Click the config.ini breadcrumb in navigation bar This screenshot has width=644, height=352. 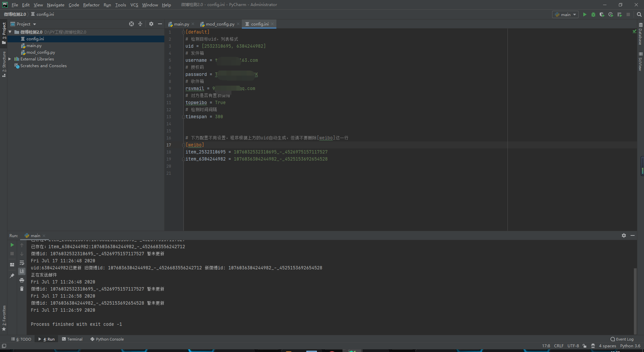(x=42, y=14)
